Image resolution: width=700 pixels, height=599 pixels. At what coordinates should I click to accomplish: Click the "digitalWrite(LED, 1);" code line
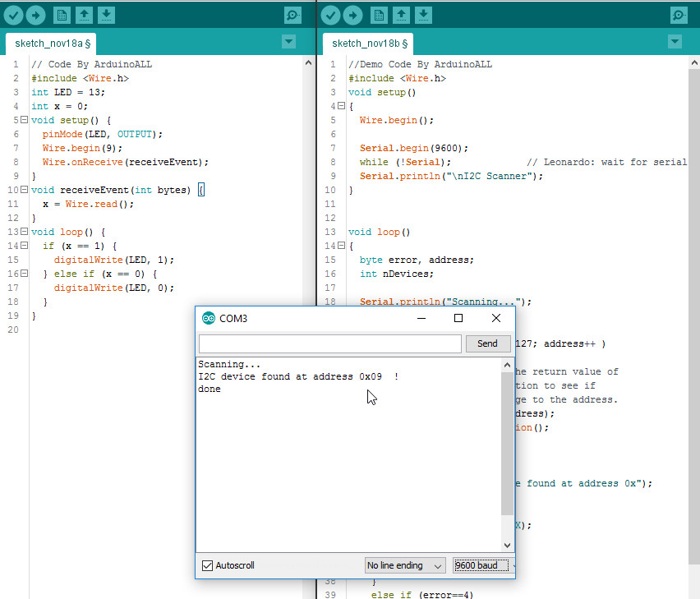114,260
